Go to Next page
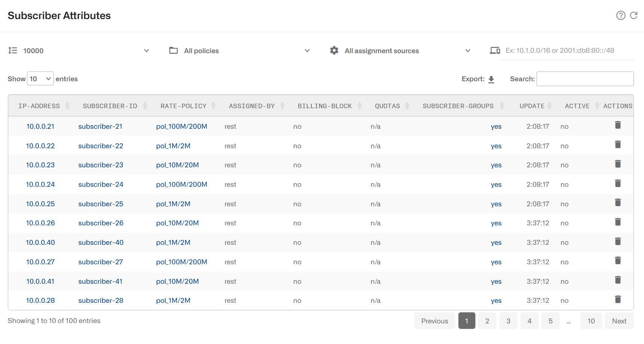The width and height of the screenshot is (644, 344). pyautogui.click(x=619, y=321)
